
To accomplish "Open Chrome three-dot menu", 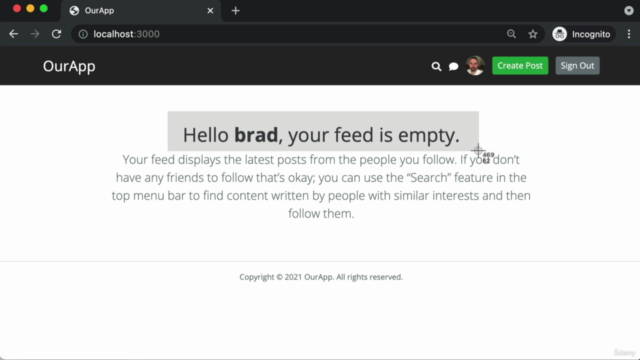I will [629, 34].
